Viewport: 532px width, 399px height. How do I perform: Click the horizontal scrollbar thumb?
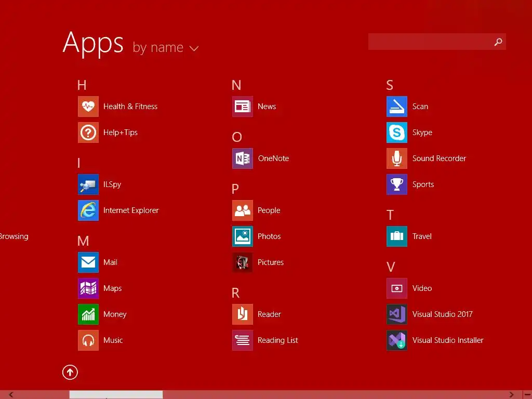(116, 395)
